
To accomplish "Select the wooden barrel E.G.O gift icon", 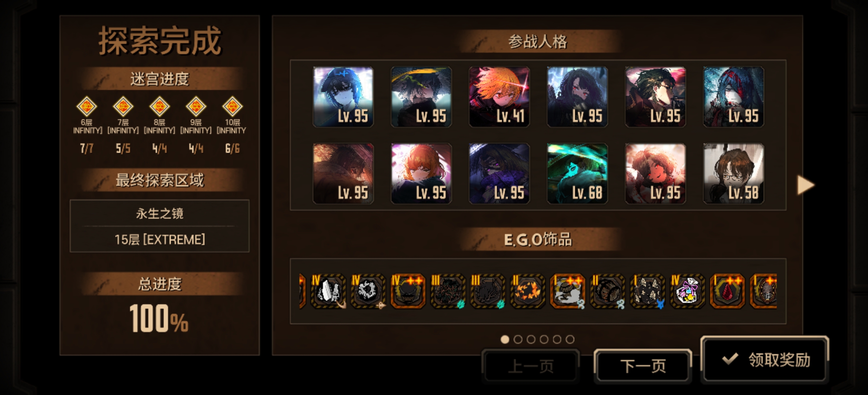I will (x=608, y=291).
